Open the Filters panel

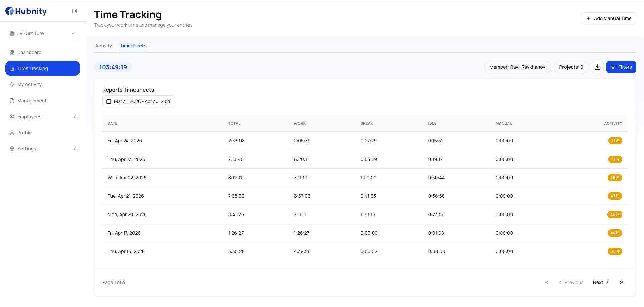click(x=621, y=67)
